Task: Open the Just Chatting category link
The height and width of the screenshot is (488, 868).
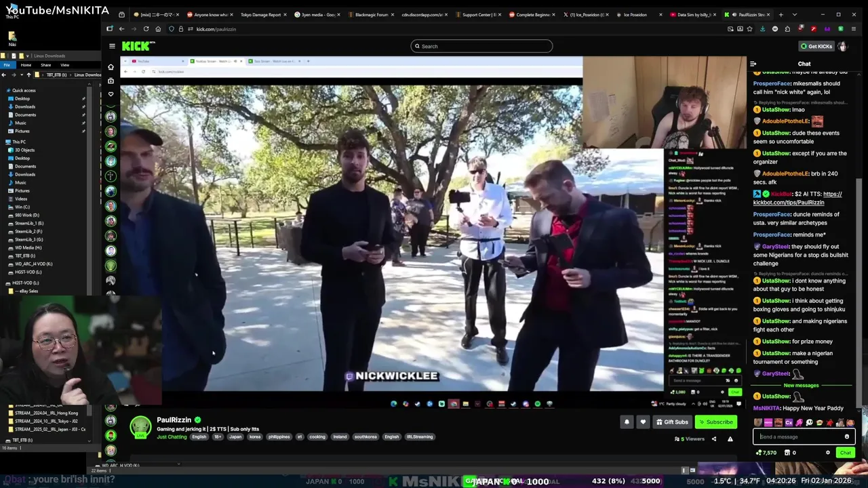Action: click(172, 436)
